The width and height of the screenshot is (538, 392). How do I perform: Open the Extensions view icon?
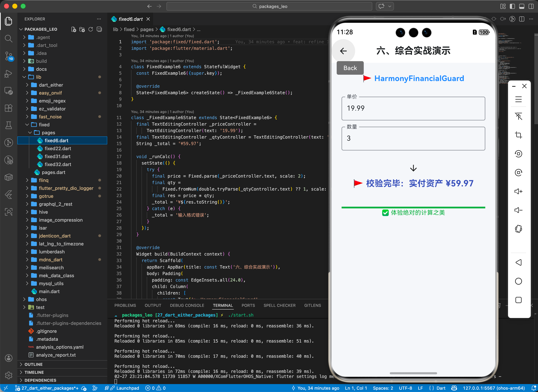click(8, 108)
